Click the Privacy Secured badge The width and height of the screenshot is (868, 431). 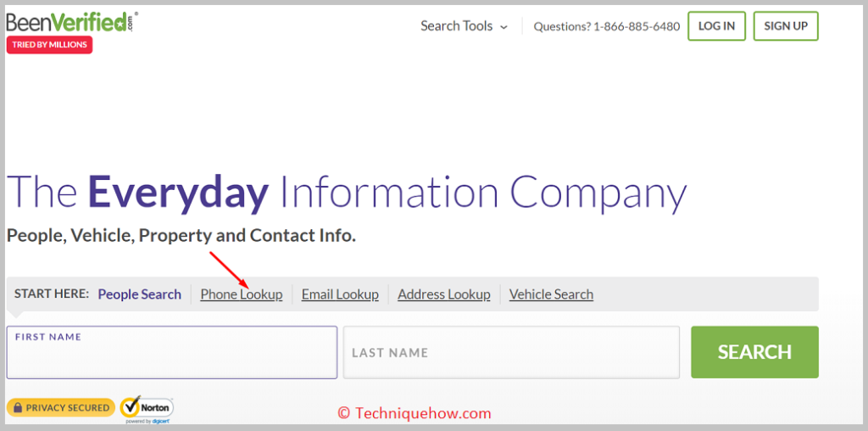click(61, 408)
